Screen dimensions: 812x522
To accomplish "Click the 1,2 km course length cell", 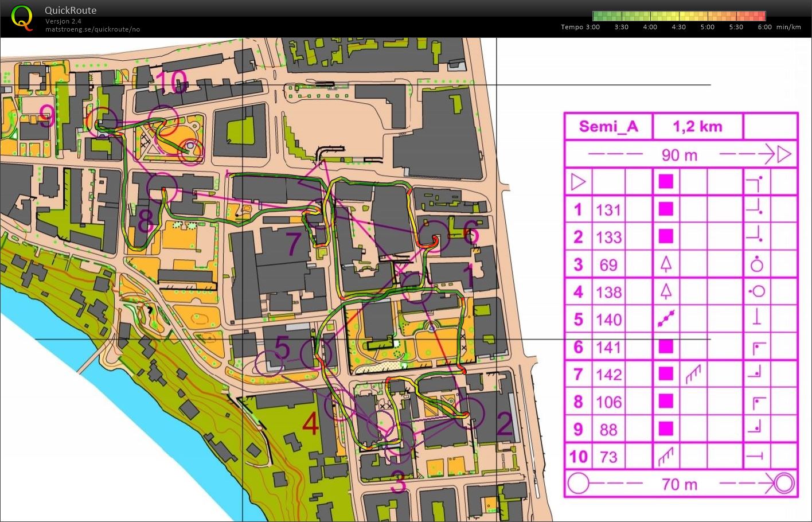I will coord(698,126).
